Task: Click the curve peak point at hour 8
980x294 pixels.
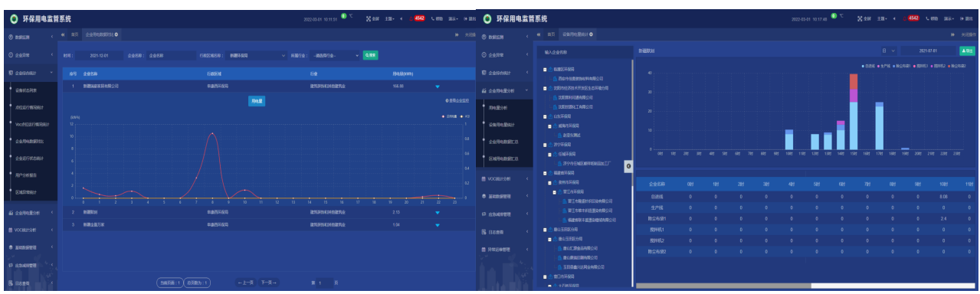Action: coord(213,134)
